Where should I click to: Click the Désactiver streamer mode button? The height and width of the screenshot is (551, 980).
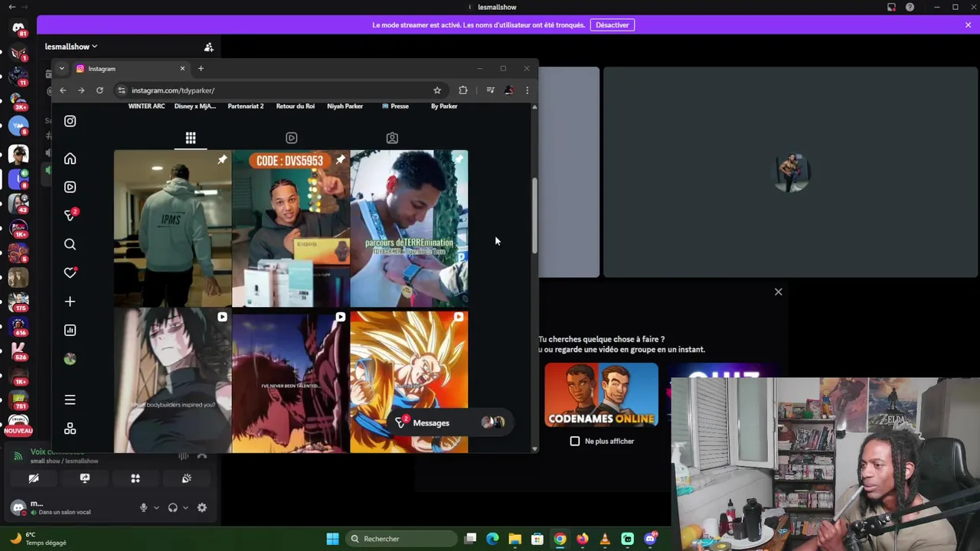(612, 25)
